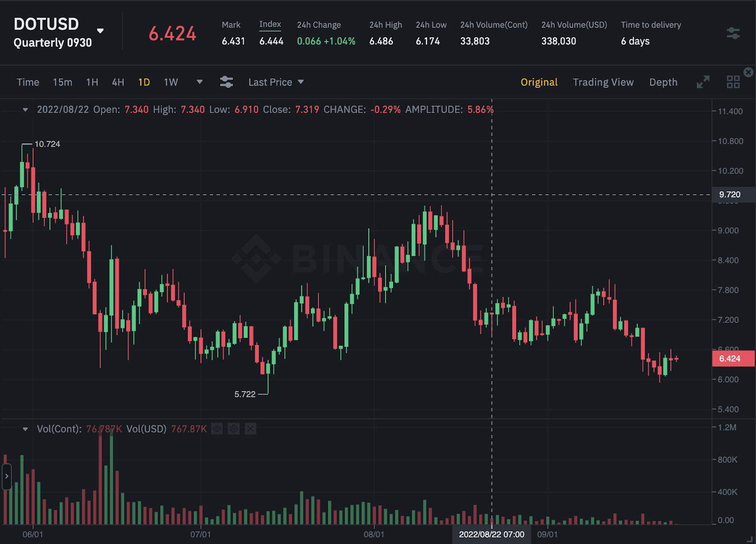Close the chart panel with the X icon

point(748,72)
